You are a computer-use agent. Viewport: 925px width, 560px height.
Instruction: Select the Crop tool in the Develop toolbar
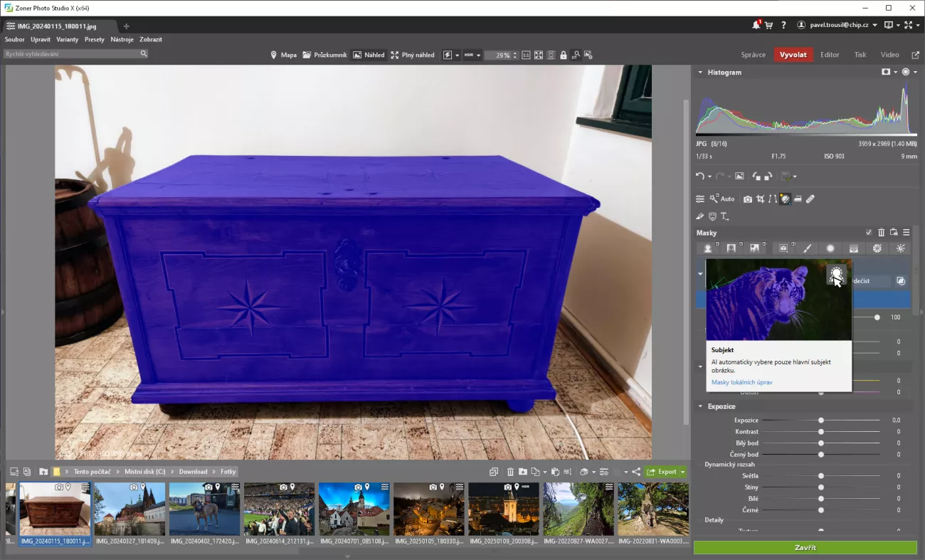[761, 199]
